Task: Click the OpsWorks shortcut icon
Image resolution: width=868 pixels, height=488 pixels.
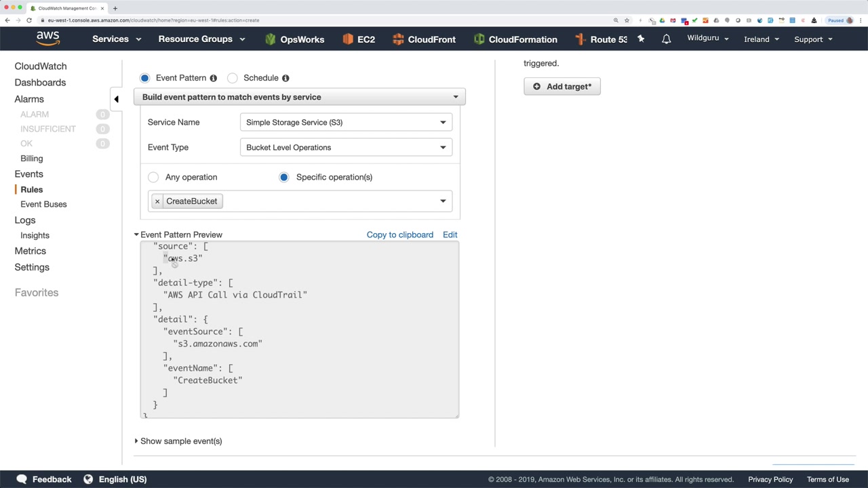Action: pos(271,39)
